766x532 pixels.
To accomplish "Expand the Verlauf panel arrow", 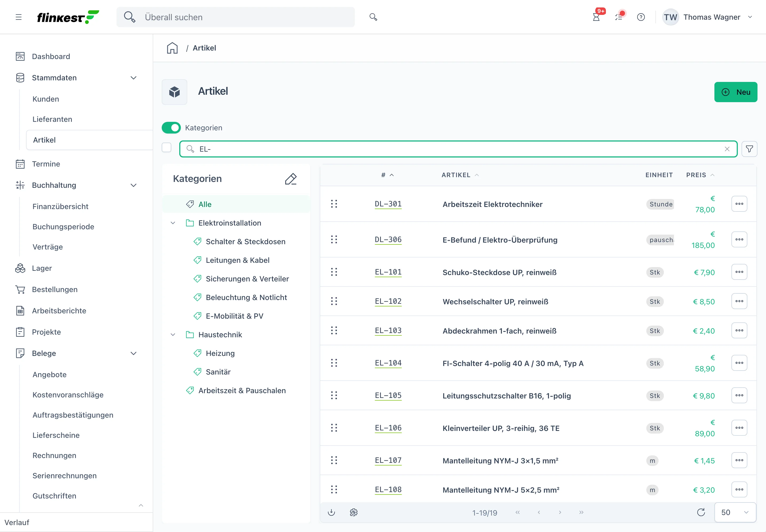I will (x=141, y=505).
